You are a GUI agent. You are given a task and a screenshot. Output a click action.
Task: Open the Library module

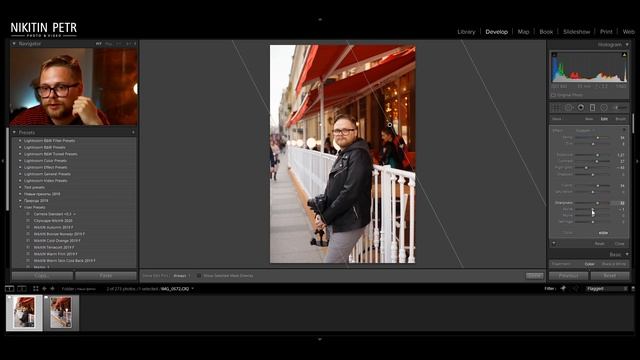(466, 32)
